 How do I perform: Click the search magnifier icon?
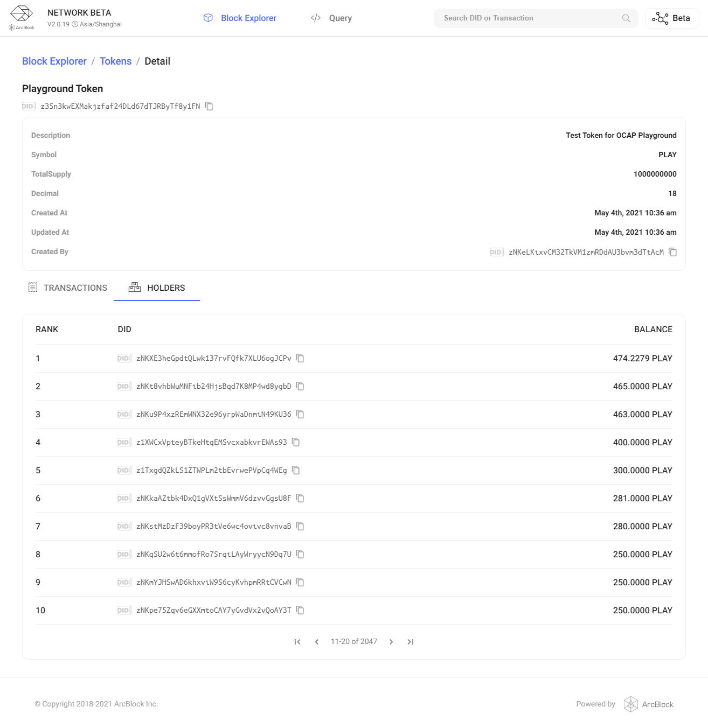tap(626, 18)
